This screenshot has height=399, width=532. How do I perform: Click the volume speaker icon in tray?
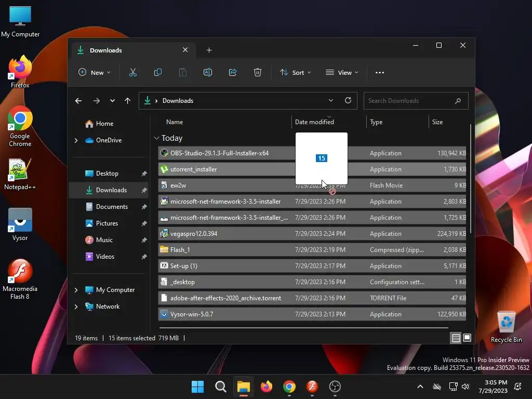pyautogui.click(x=465, y=387)
